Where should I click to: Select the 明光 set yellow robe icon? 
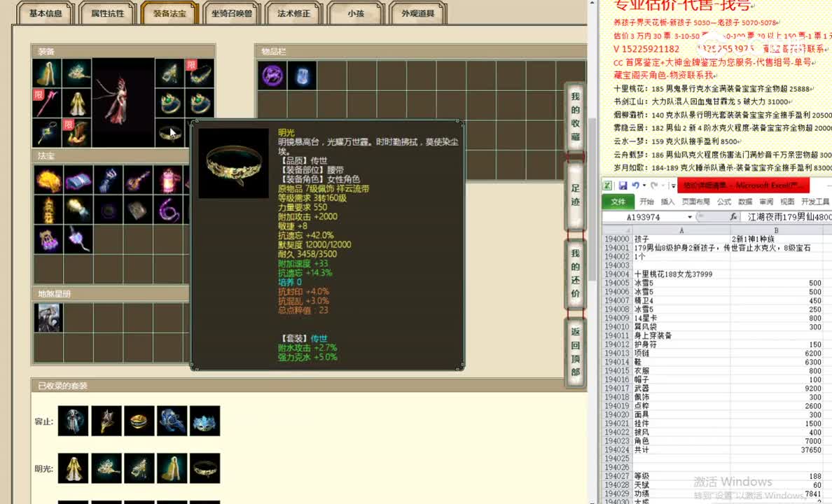point(74,468)
